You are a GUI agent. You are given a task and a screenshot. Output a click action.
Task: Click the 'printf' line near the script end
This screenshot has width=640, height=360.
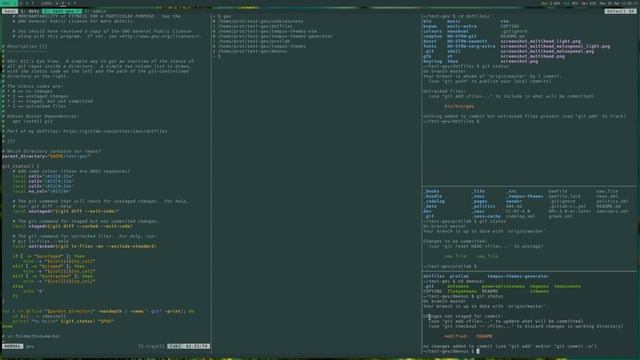click(x=62, y=321)
